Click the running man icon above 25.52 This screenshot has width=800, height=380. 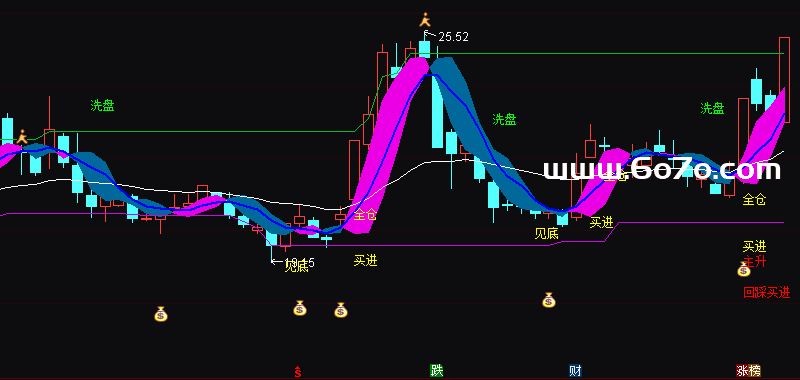[x=425, y=20]
